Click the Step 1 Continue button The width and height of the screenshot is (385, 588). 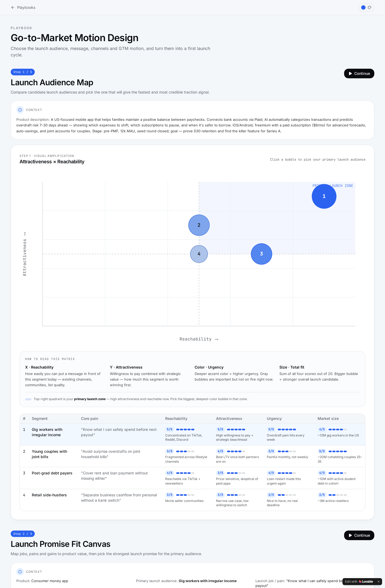pos(359,74)
